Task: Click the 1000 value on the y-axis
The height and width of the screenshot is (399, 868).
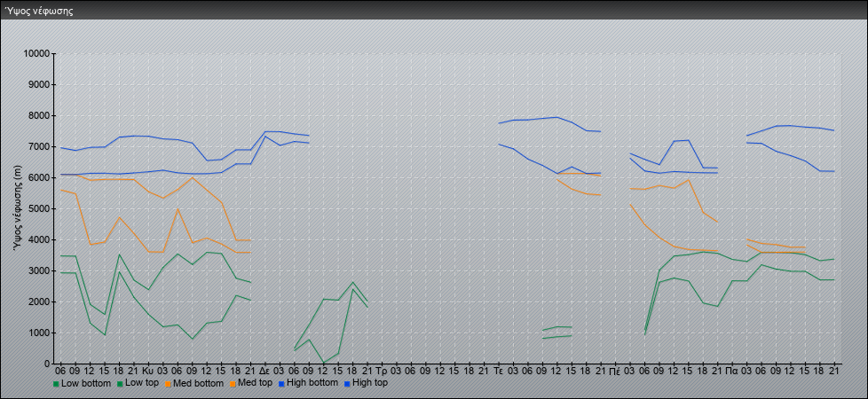Action: click(x=39, y=332)
